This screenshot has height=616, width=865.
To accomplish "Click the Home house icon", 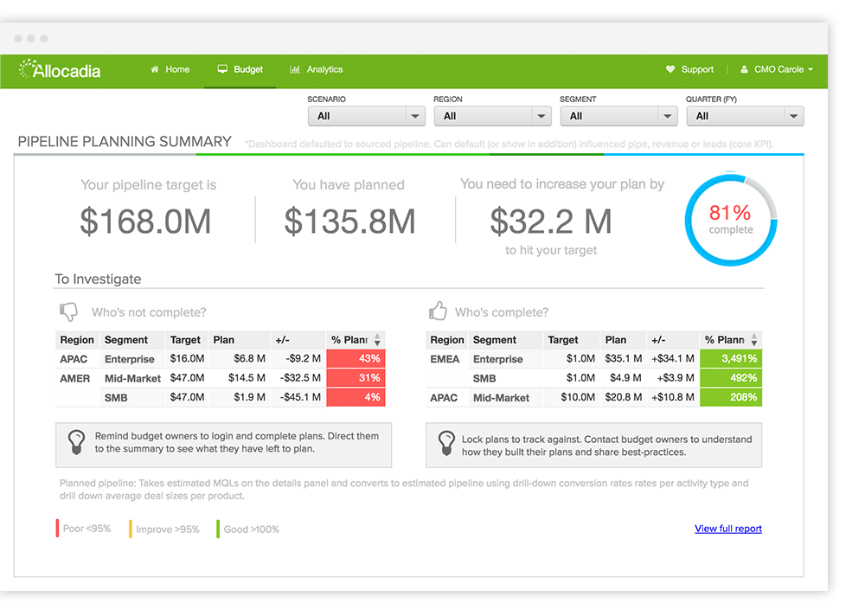I will tap(155, 69).
